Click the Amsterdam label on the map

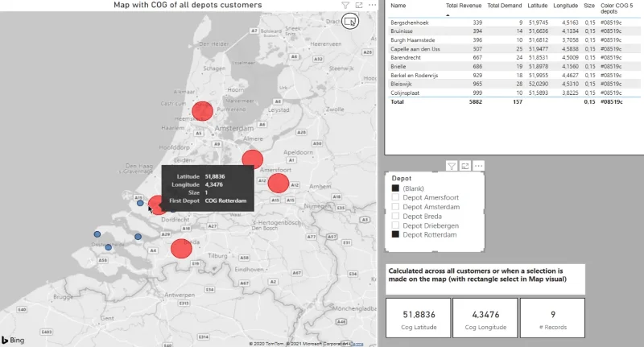(234, 129)
